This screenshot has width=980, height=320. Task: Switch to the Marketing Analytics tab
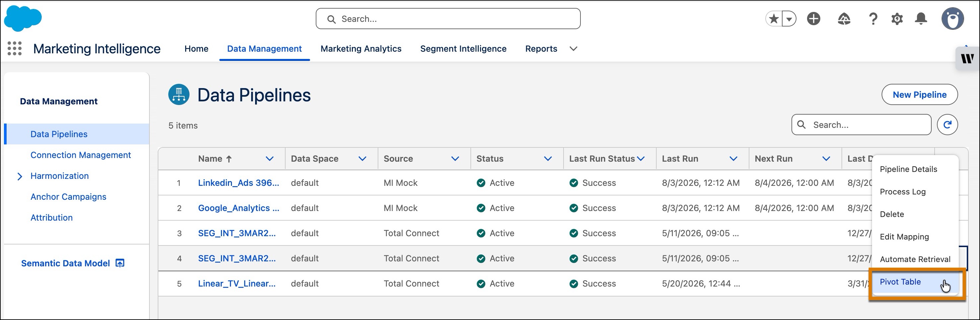pos(361,49)
